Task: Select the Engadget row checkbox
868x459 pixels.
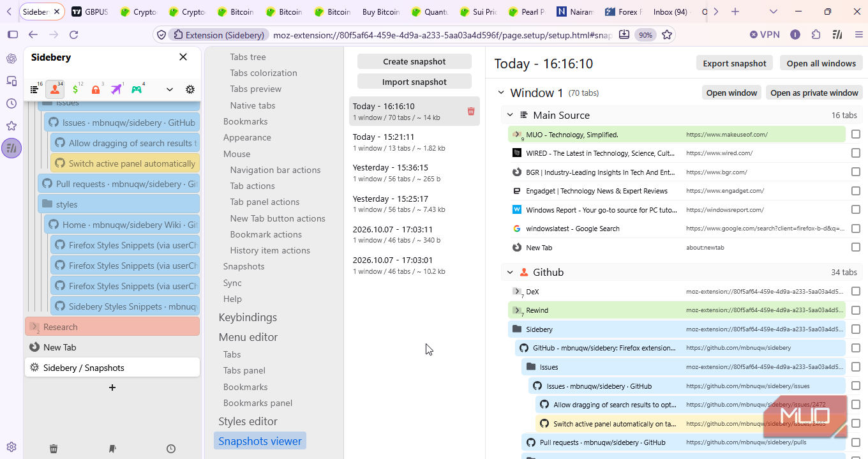Action: click(856, 191)
